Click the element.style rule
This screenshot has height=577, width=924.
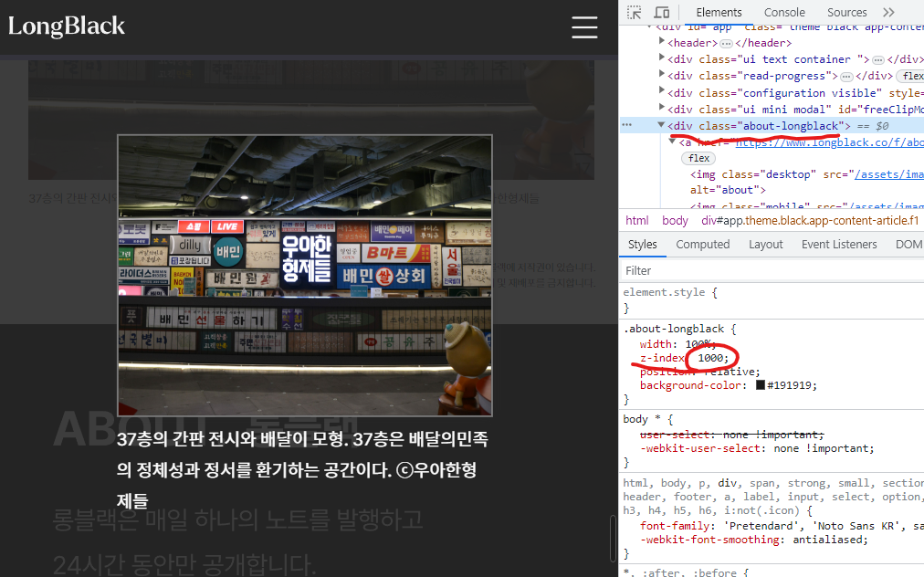pos(664,292)
